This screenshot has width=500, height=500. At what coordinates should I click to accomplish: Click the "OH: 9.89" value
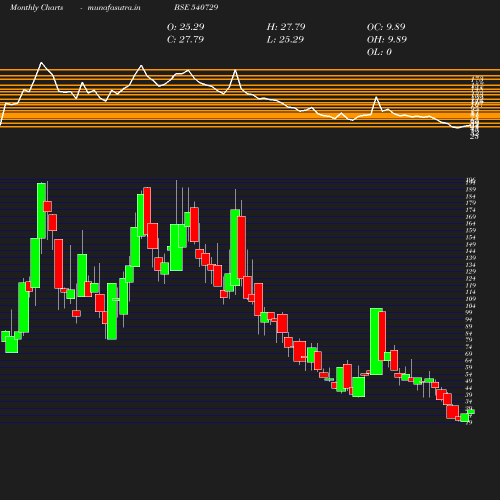(387, 39)
